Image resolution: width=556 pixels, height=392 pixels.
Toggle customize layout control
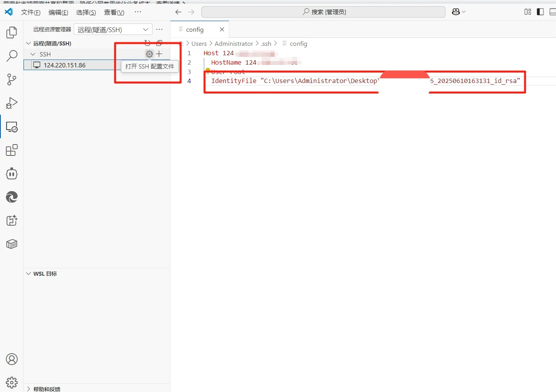pyautogui.click(x=527, y=12)
